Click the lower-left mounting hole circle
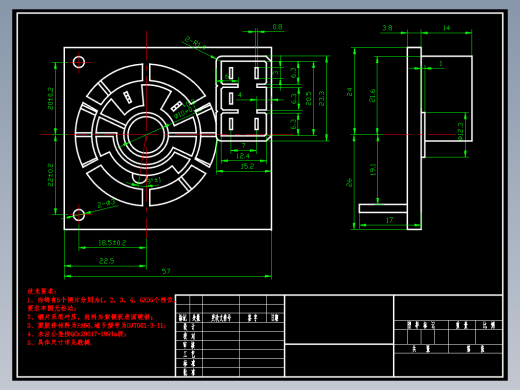Image resolution: width=520 pixels, height=390 pixels. [x=79, y=215]
